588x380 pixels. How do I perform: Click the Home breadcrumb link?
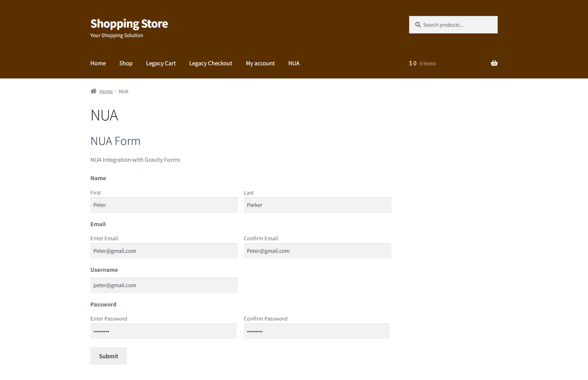pyautogui.click(x=106, y=92)
